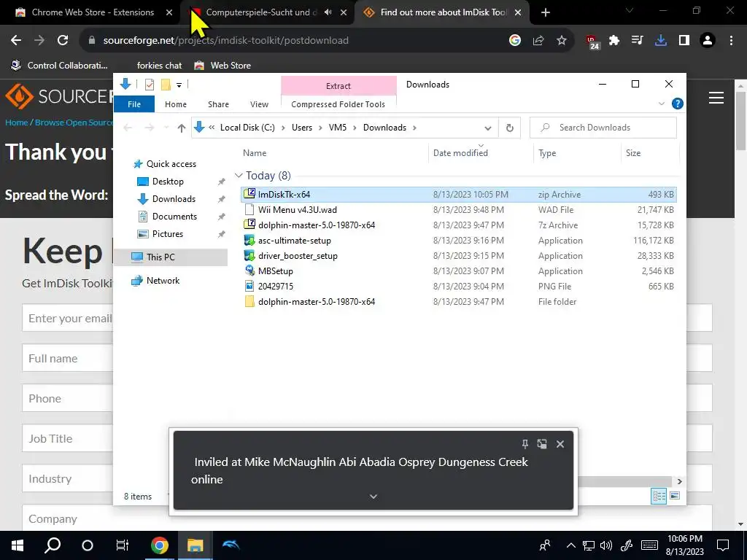Switch to Computerspiele-Sucht tab
747x560 pixels.
click(261, 12)
